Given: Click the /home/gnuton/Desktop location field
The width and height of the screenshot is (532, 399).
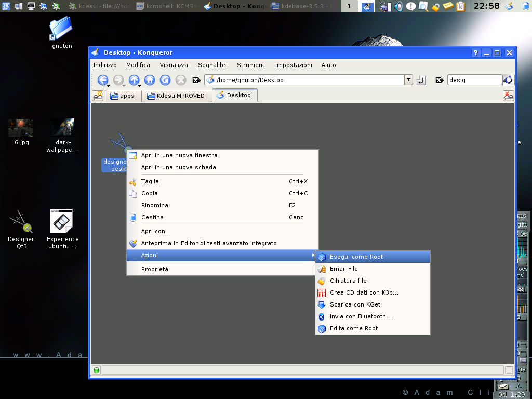Looking at the screenshot, I should pos(304,80).
